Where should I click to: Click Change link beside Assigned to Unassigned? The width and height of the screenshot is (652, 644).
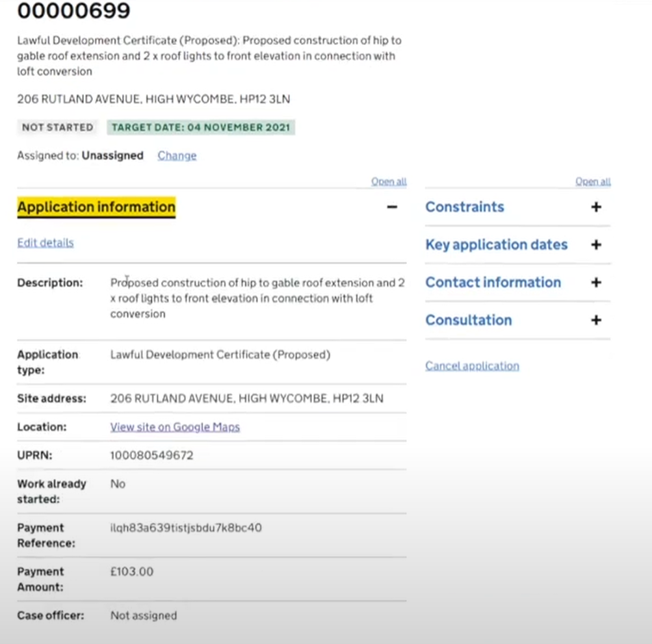pos(177,155)
